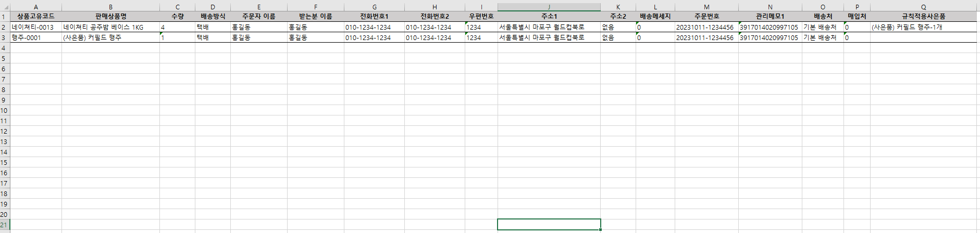
Task: Click the 규칙적용사은품 header cell
Action: (924, 17)
